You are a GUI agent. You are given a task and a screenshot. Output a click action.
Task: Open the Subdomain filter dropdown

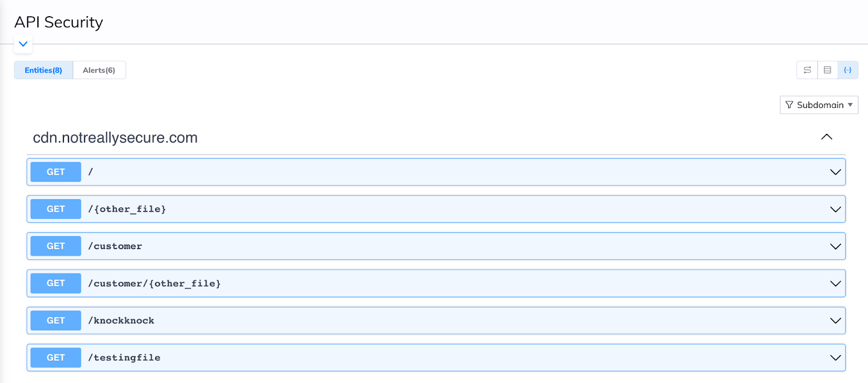tap(819, 105)
